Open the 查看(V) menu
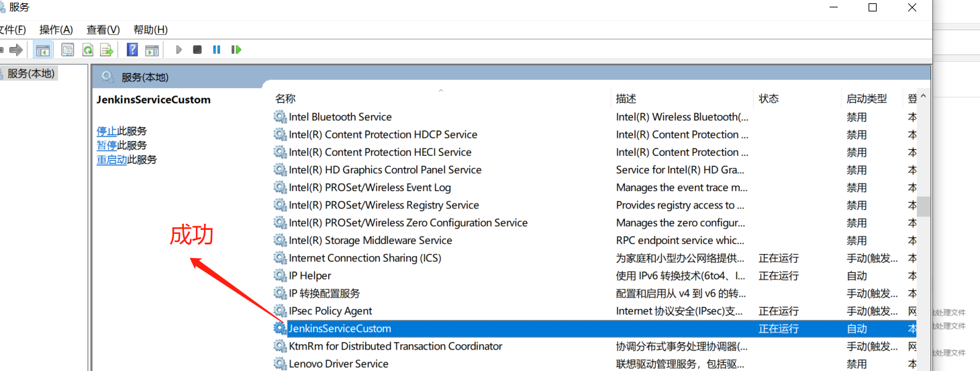 [103, 30]
